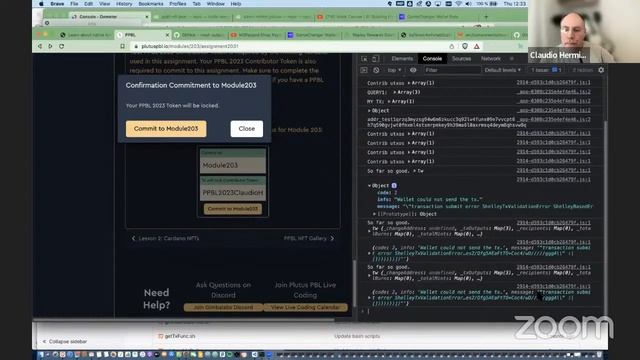Click the 1 issue badge
This screenshot has height=360, width=640.
tap(546, 70)
